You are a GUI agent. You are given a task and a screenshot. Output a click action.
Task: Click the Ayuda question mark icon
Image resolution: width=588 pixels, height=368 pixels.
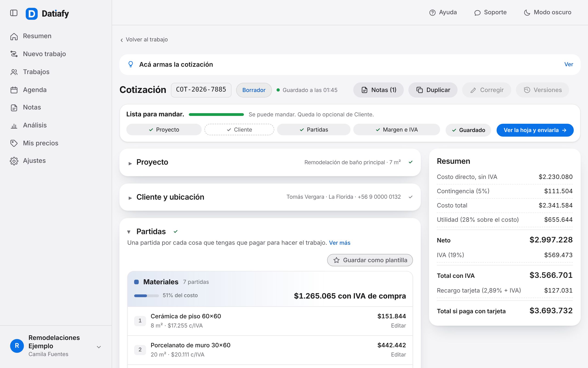pos(432,13)
